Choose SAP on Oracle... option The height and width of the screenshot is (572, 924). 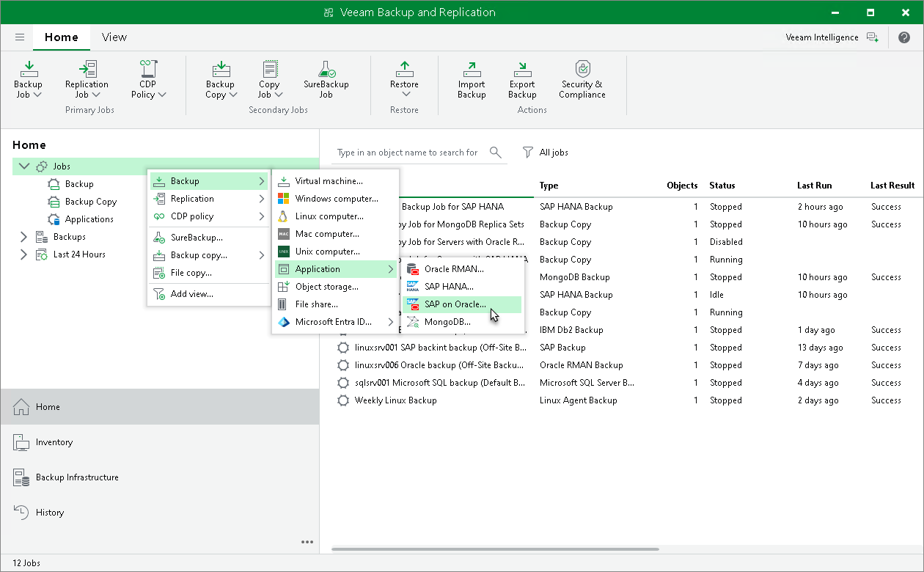coord(462,304)
